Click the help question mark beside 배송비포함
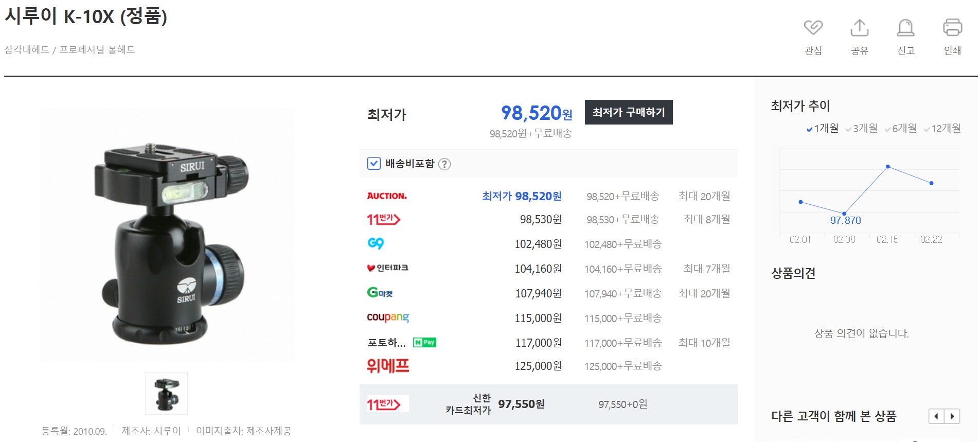The height and width of the screenshot is (442, 980). 444,164
